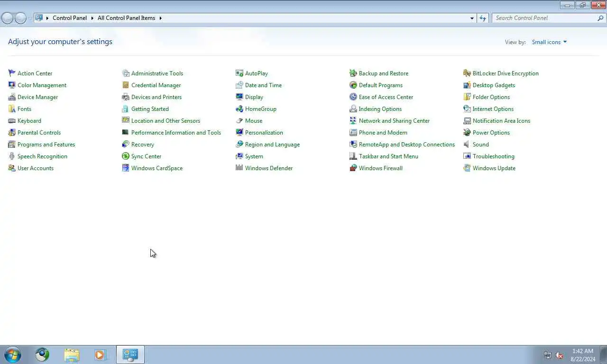Click the User Accounts icon
This screenshot has width=607, height=364.
point(12,168)
